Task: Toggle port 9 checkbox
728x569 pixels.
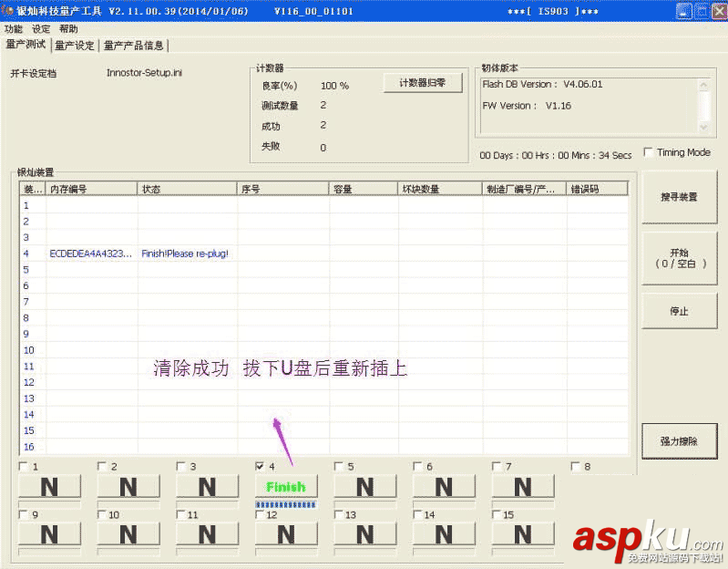Action: tap(23, 514)
